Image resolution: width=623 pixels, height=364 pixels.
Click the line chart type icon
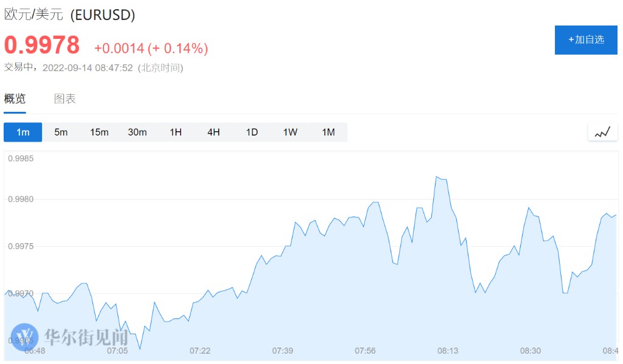coord(602,132)
